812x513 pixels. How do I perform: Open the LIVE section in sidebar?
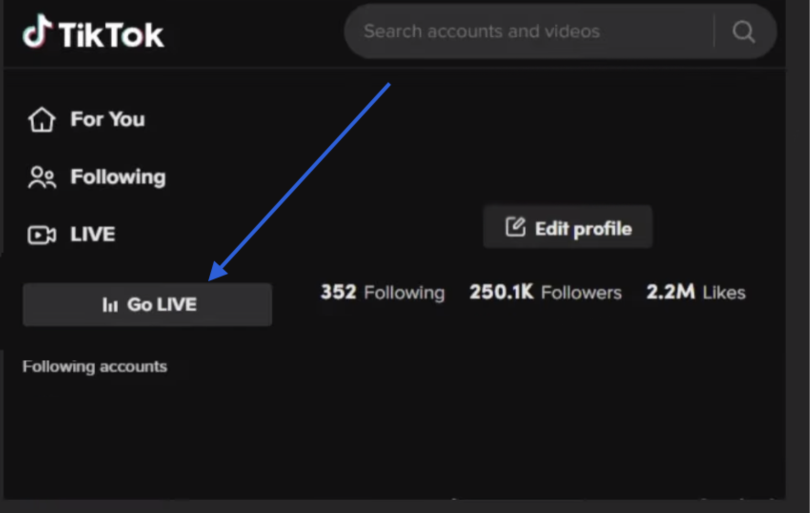coord(71,234)
